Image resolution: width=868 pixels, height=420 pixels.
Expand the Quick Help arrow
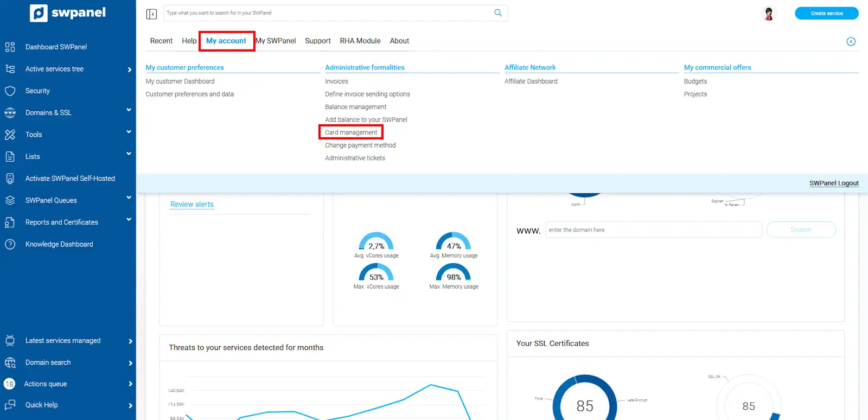pos(130,405)
